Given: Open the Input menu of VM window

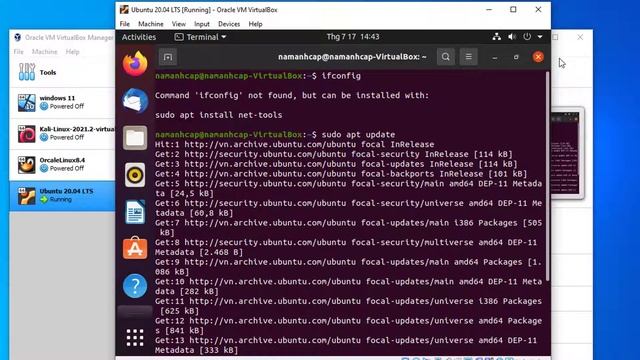Looking at the screenshot, I should click(202, 24).
